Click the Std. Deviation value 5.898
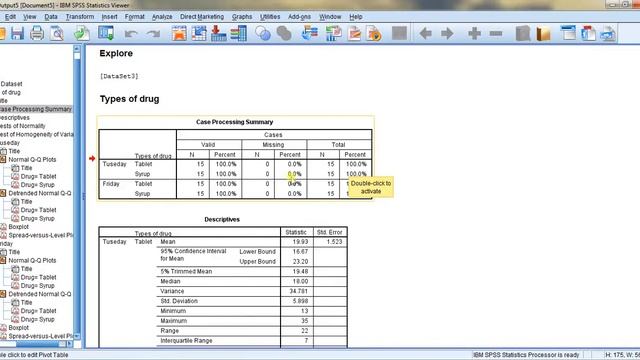The image size is (640, 360). (300, 301)
